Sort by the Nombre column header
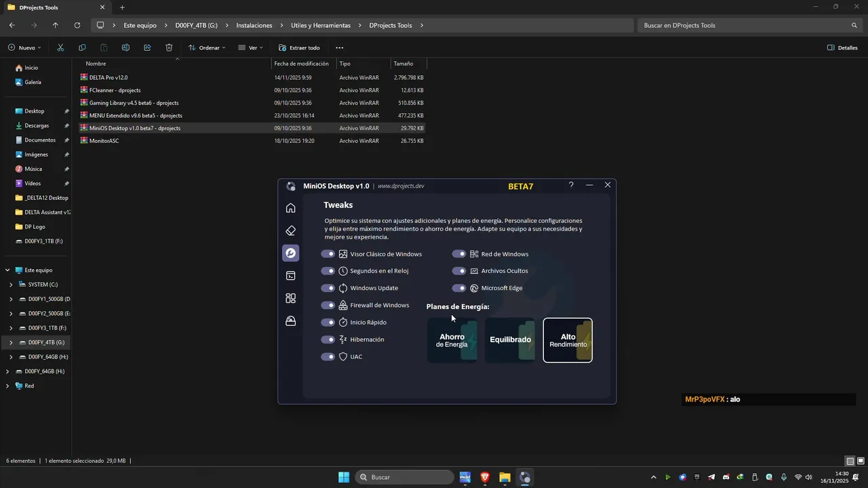The image size is (868, 488). tap(96, 63)
